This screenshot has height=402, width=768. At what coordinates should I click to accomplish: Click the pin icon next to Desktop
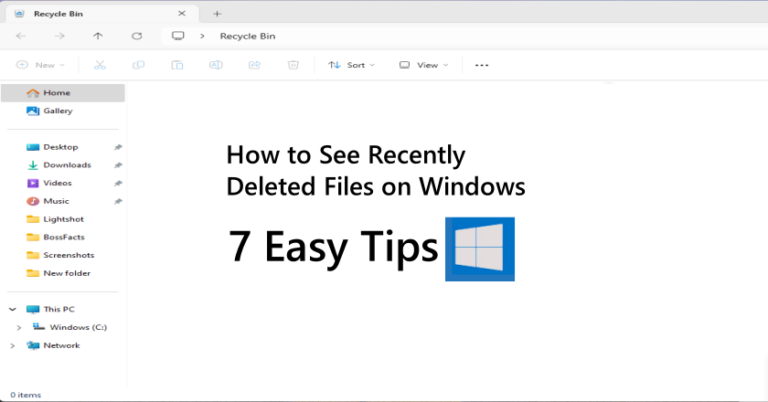click(x=118, y=147)
